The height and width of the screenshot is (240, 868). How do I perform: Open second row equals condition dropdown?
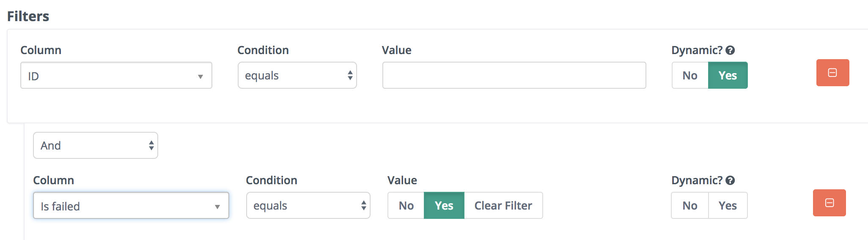308,205
